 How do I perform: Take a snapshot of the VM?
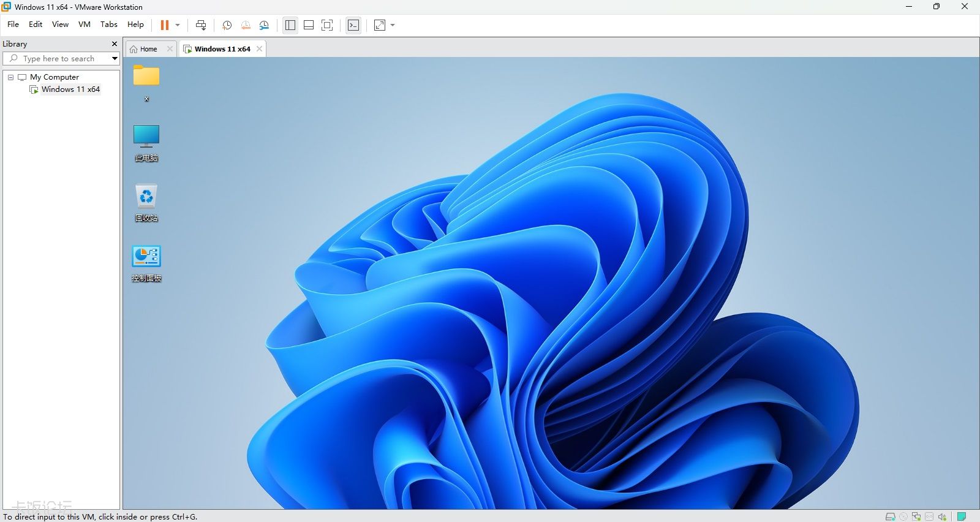pyautogui.click(x=227, y=25)
